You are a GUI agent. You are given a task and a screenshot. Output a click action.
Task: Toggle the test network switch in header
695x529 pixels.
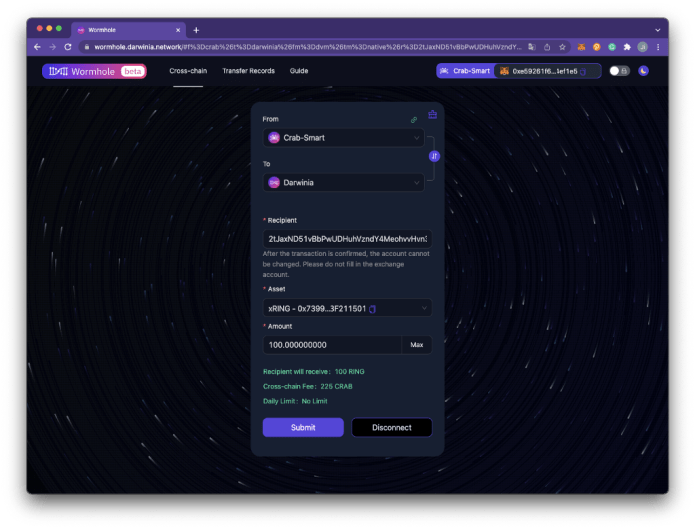coord(619,71)
